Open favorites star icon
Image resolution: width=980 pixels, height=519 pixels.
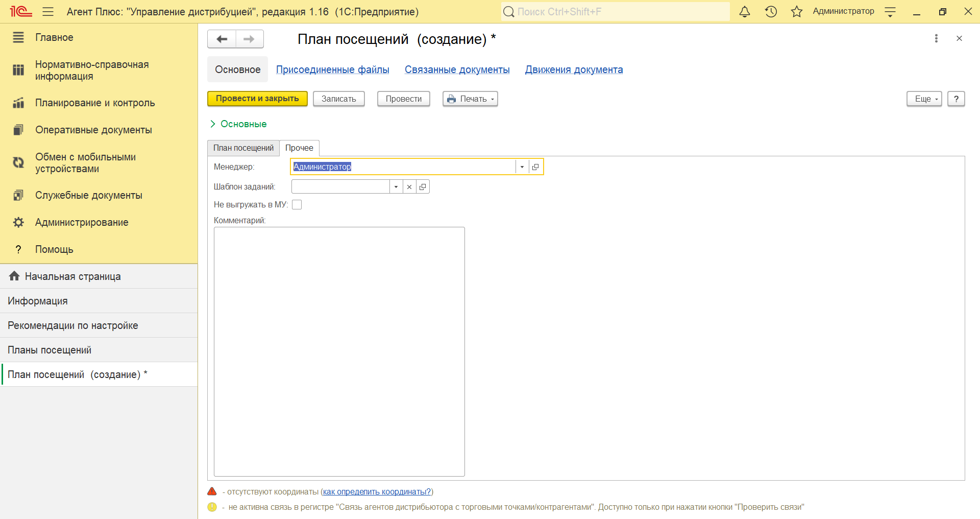(x=797, y=11)
